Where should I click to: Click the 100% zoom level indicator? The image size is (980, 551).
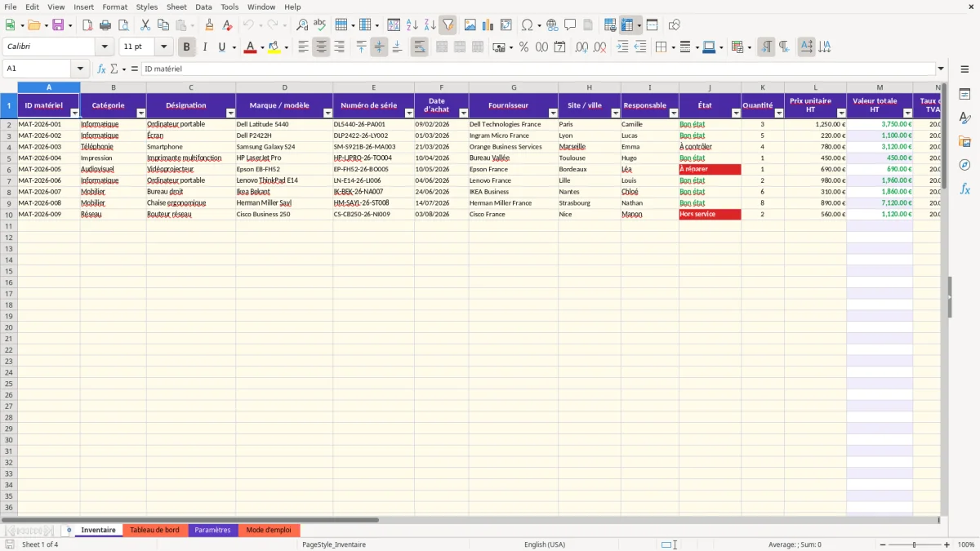[966, 544]
